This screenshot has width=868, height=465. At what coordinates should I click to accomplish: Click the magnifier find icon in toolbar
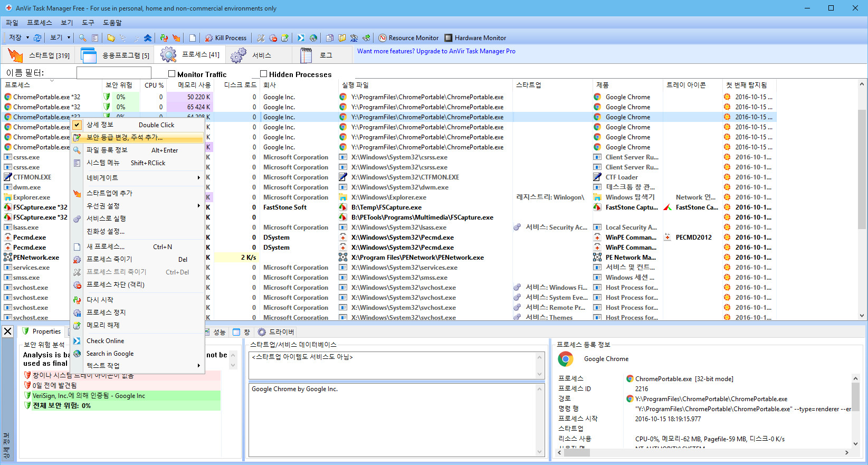83,38
